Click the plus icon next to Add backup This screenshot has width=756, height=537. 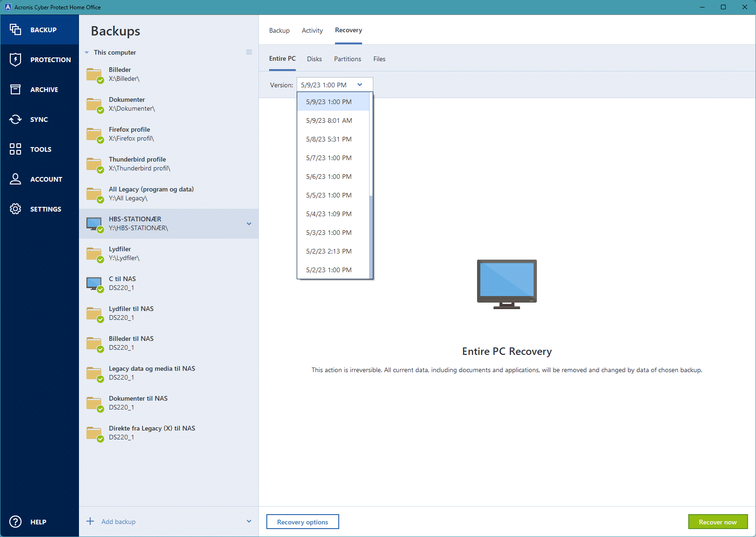[90, 521]
